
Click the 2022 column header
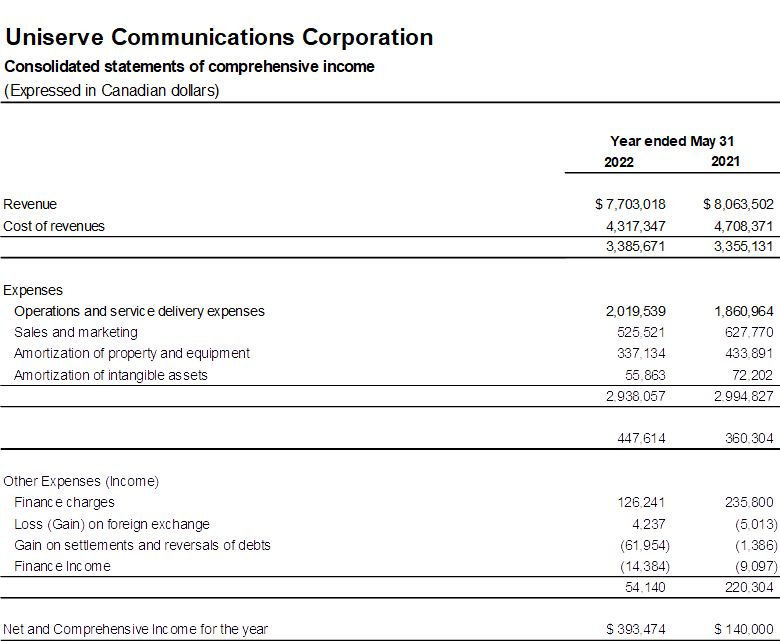tap(619, 163)
